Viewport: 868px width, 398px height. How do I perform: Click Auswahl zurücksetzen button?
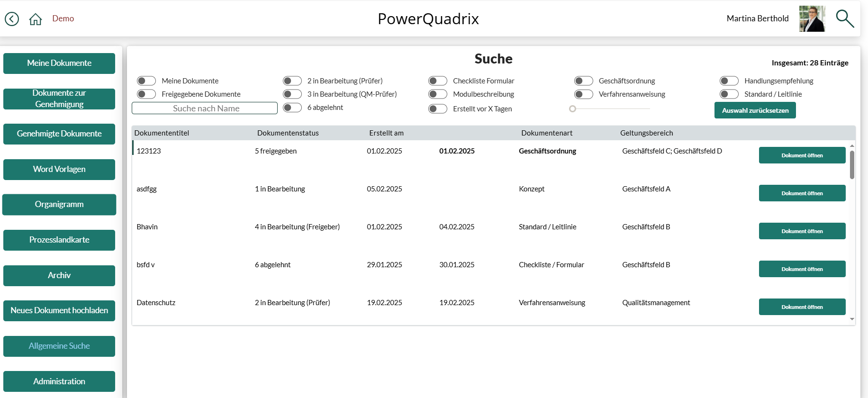click(755, 110)
